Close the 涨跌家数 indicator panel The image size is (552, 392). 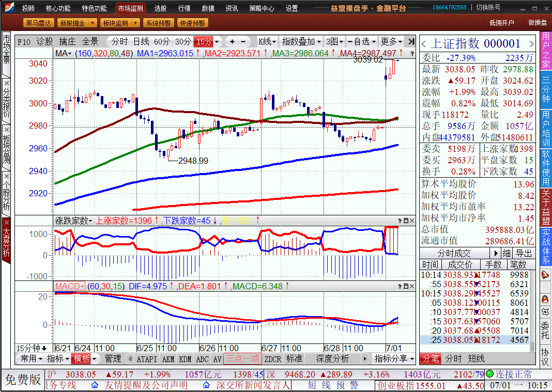tap(412, 221)
